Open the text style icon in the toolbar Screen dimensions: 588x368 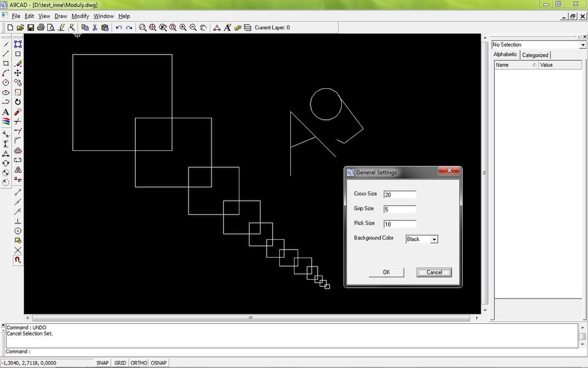(227, 28)
